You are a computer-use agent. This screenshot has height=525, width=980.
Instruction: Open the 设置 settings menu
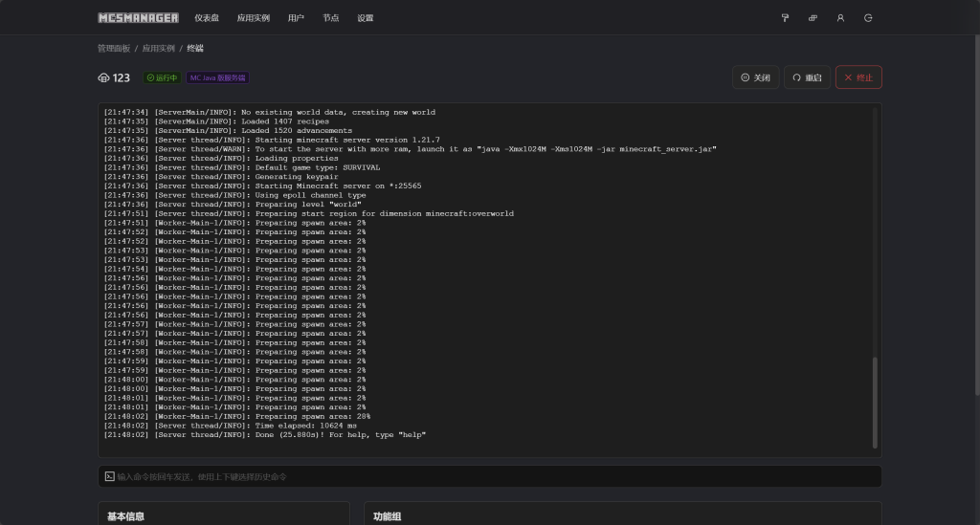[365, 18]
